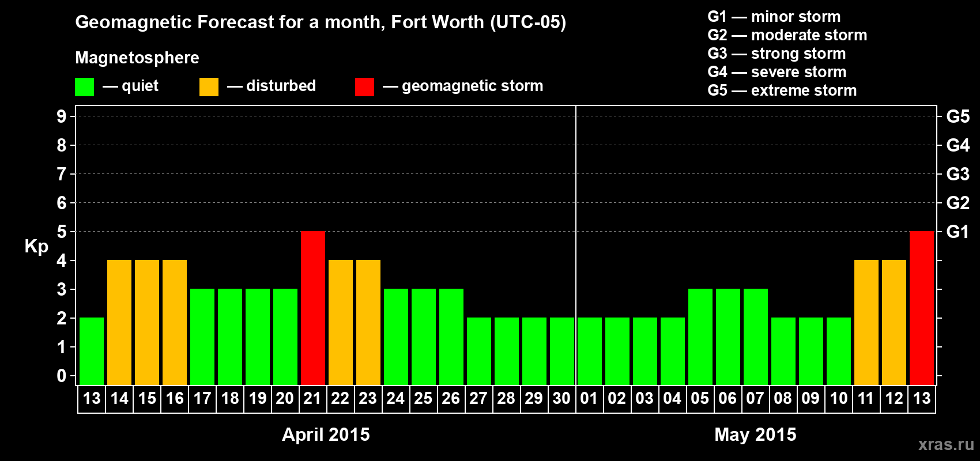Click the yellow disturbed legend swatch

tap(209, 87)
